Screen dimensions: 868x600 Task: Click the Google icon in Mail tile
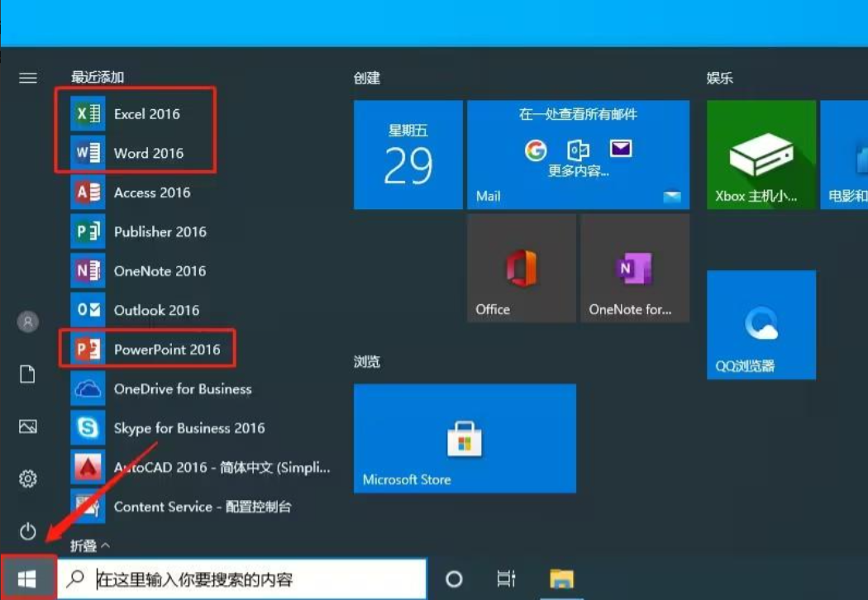[x=536, y=150]
